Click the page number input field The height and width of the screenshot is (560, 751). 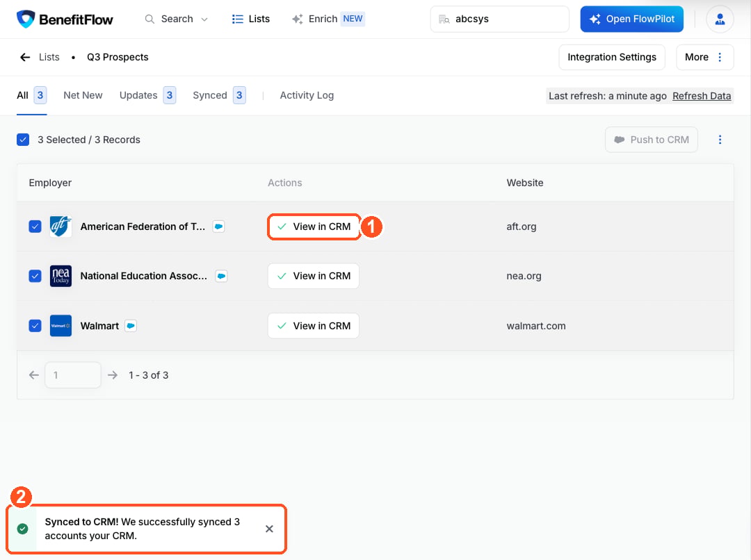[73, 375]
